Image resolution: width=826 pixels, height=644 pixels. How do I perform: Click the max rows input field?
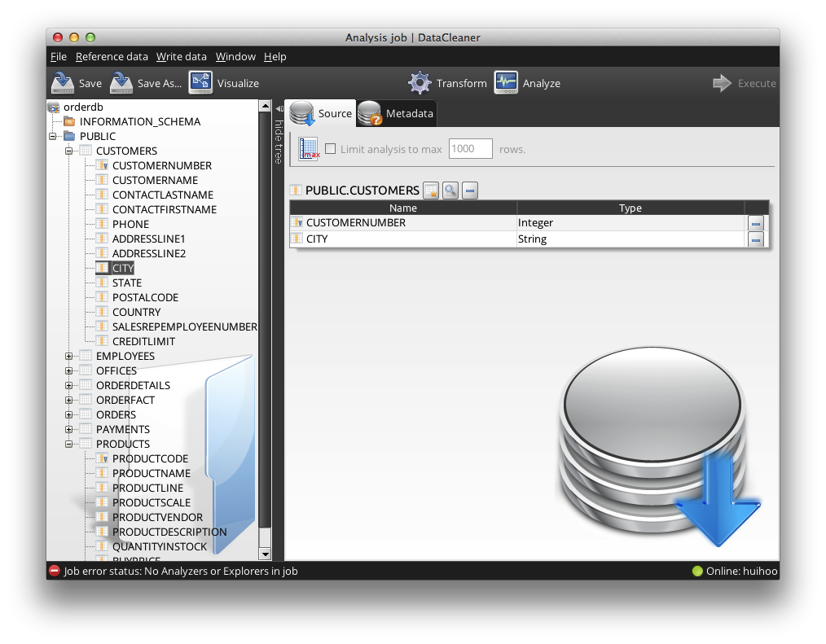[470, 149]
